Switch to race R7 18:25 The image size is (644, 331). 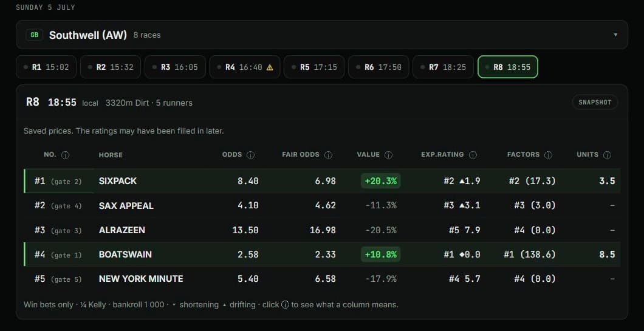(443, 67)
